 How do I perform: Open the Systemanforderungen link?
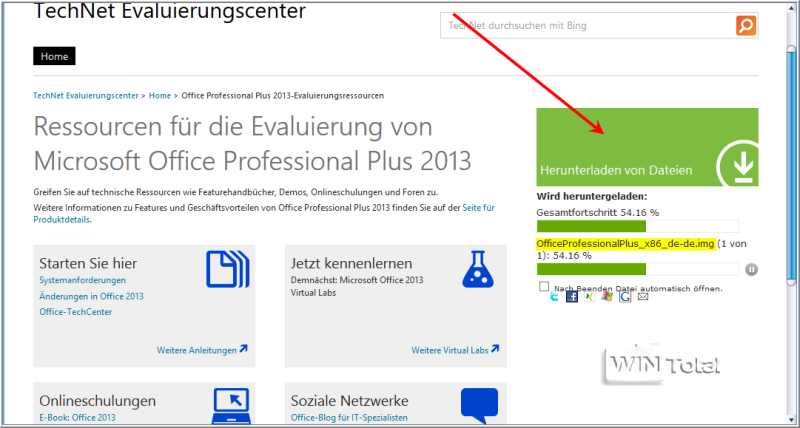click(83, 280)
